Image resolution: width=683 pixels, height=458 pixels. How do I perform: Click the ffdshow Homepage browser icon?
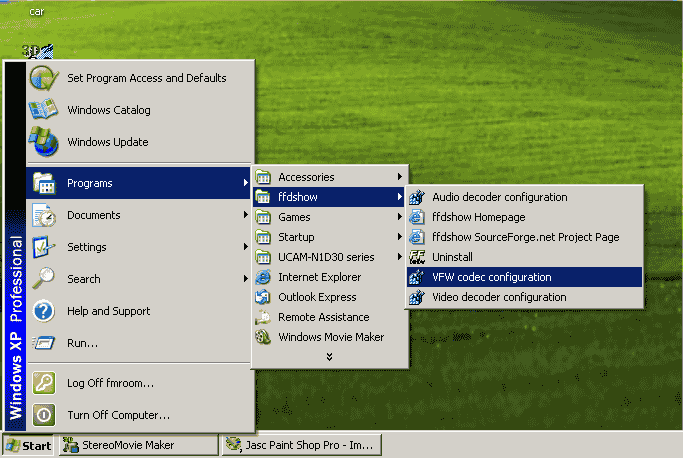pyautogui.click(x=417, y=217)
